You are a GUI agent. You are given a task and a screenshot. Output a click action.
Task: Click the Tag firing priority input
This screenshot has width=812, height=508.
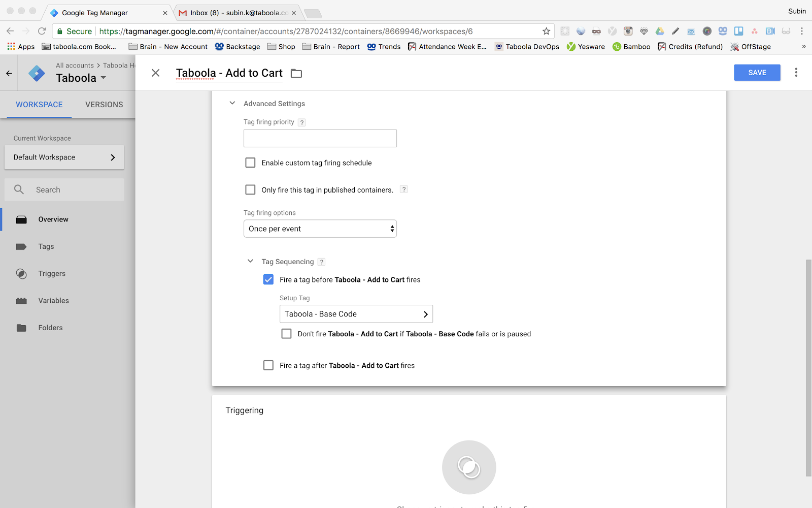click(x=320, y=138)
